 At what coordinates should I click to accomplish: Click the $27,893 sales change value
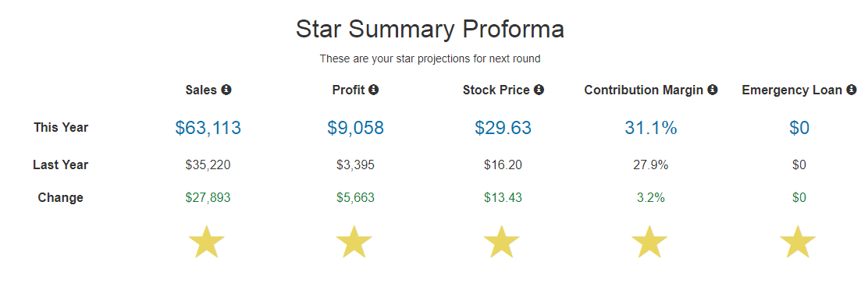(208, 197)
